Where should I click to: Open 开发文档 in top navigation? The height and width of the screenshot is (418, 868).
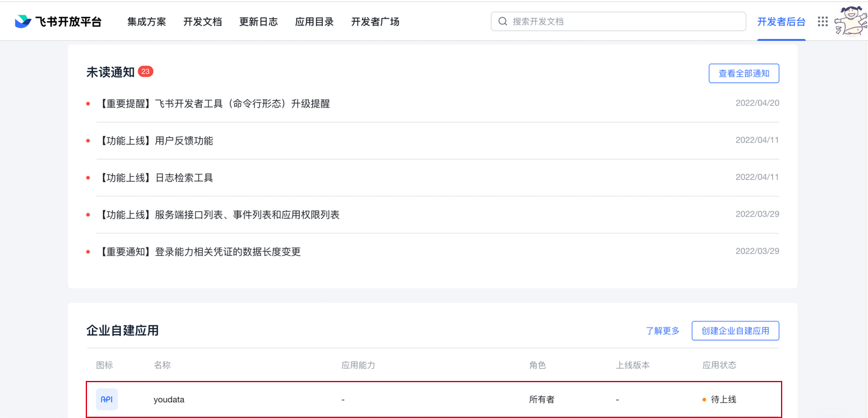coord(203,22)
